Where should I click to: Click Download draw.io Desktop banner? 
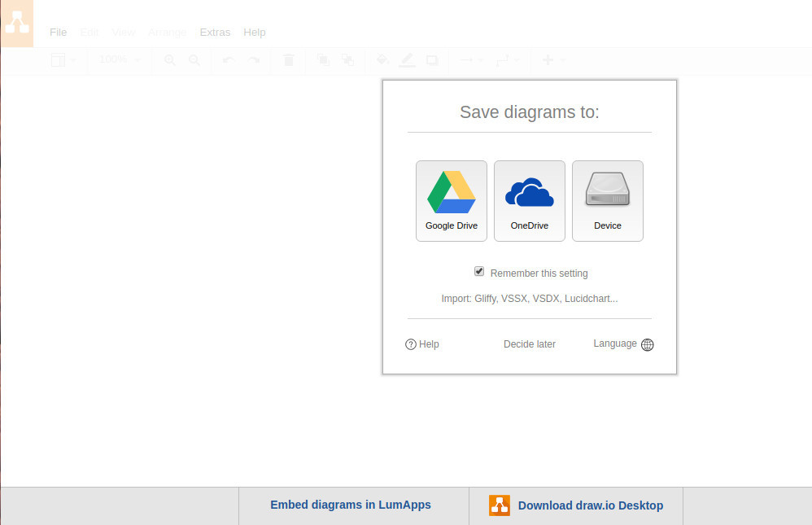[576, 505]
